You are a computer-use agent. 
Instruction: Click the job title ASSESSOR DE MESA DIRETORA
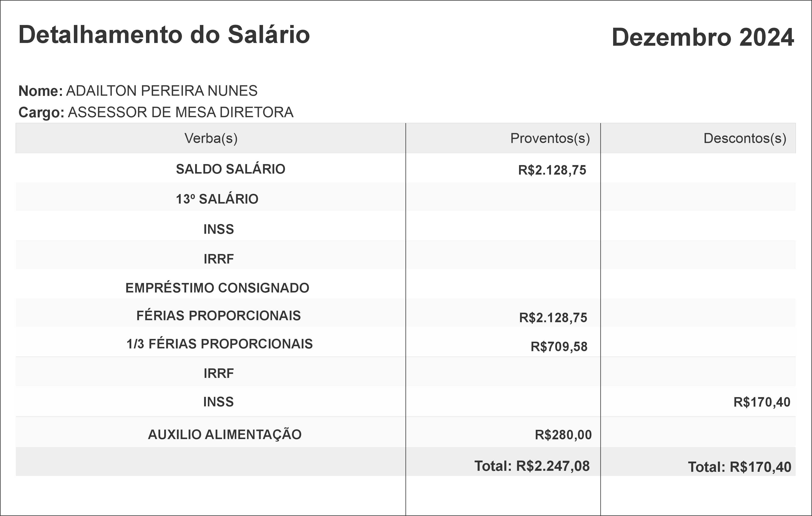pyautogui.click(x=180, y=112)
